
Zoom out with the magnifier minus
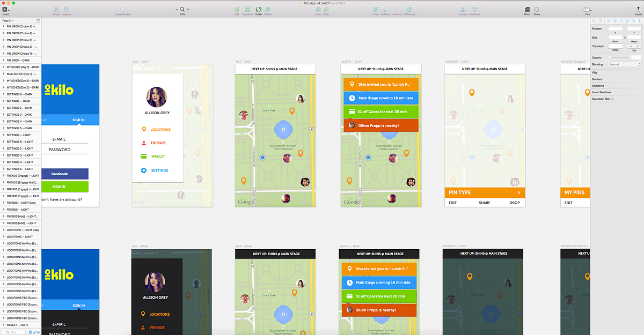pyautogui.click(x=177, y=10)
